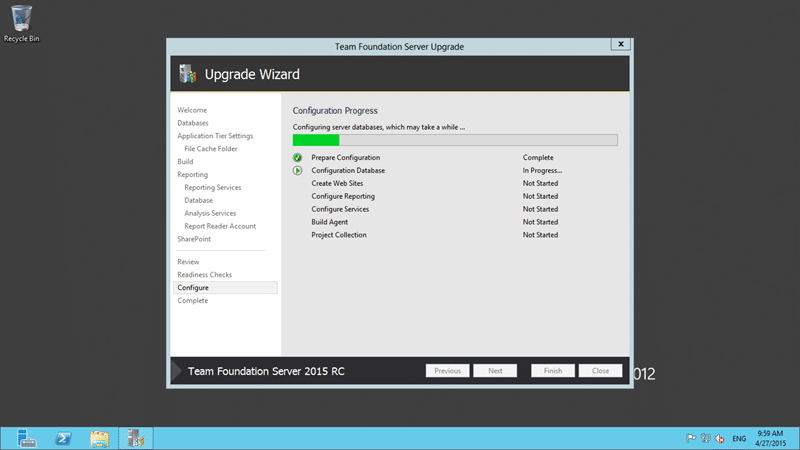Click the in-progress arrow icon beside Configuration Database
The image size is (800, 450).
[297, 170]
